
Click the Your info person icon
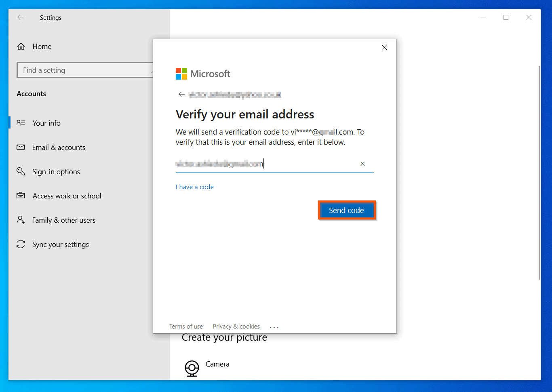point(21,122)
